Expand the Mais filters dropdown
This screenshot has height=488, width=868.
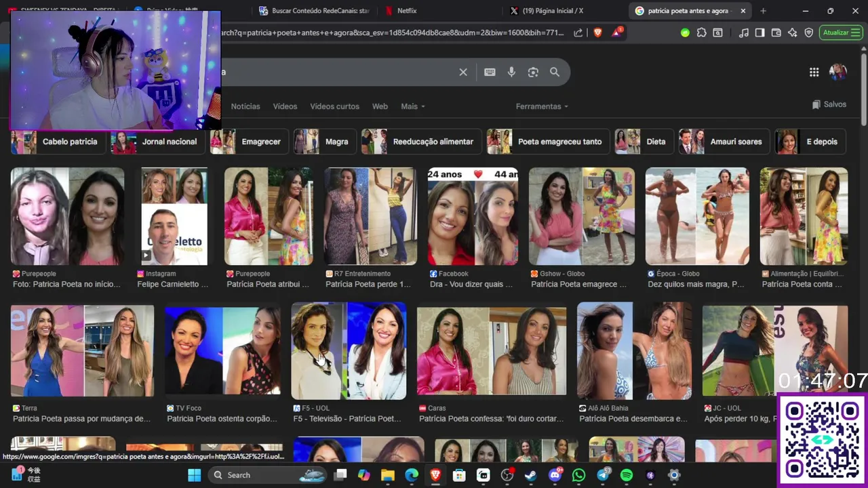click(x=412, y=106)
